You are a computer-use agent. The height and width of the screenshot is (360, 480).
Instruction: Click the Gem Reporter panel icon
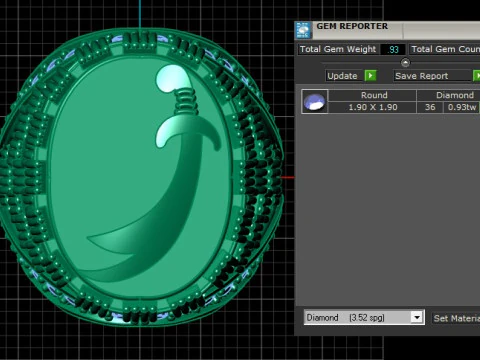click(x=303, y=30)
